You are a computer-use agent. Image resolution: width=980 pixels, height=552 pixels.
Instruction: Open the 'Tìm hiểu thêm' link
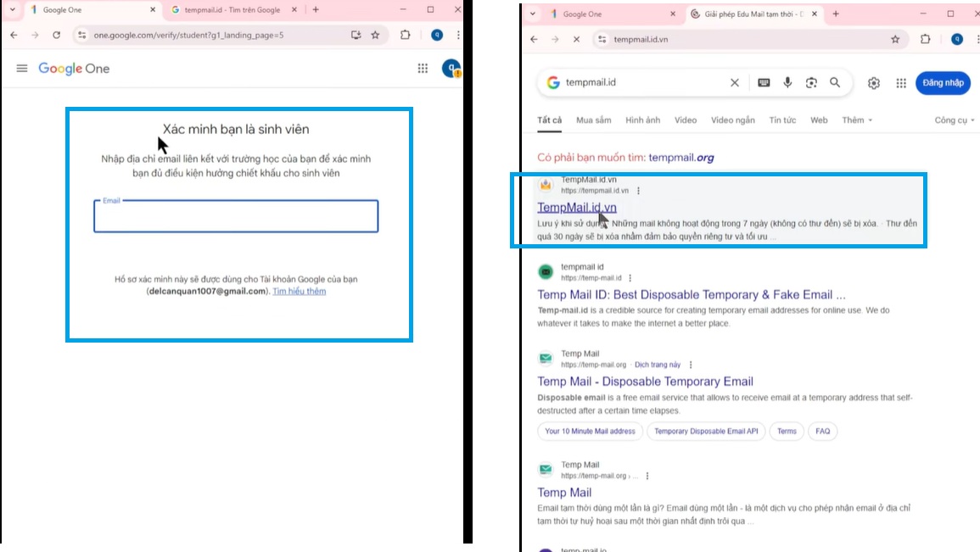pyautogui.click(x=299, y=291)
